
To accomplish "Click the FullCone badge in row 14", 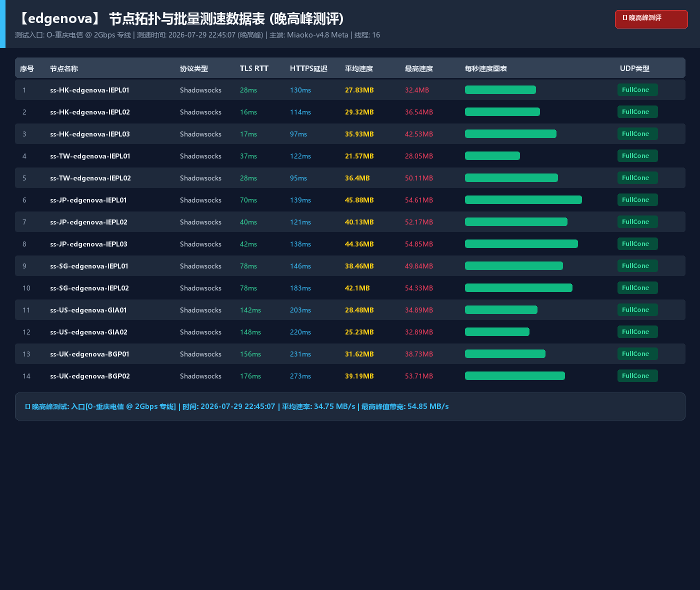I will pos(637,375).
